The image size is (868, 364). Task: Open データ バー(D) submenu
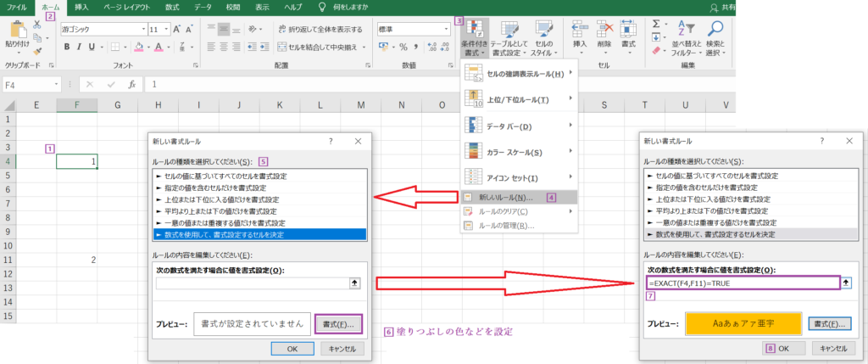click(520, 126)
